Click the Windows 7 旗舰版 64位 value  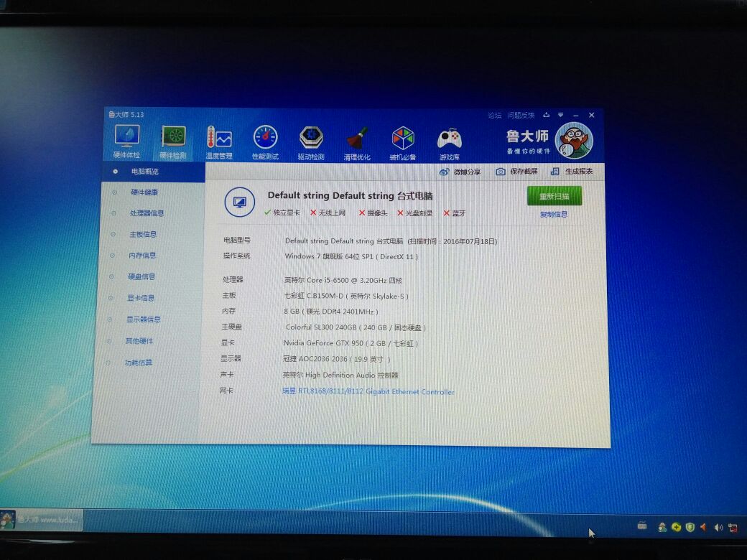pyautogui.click(x=351, y=257)
